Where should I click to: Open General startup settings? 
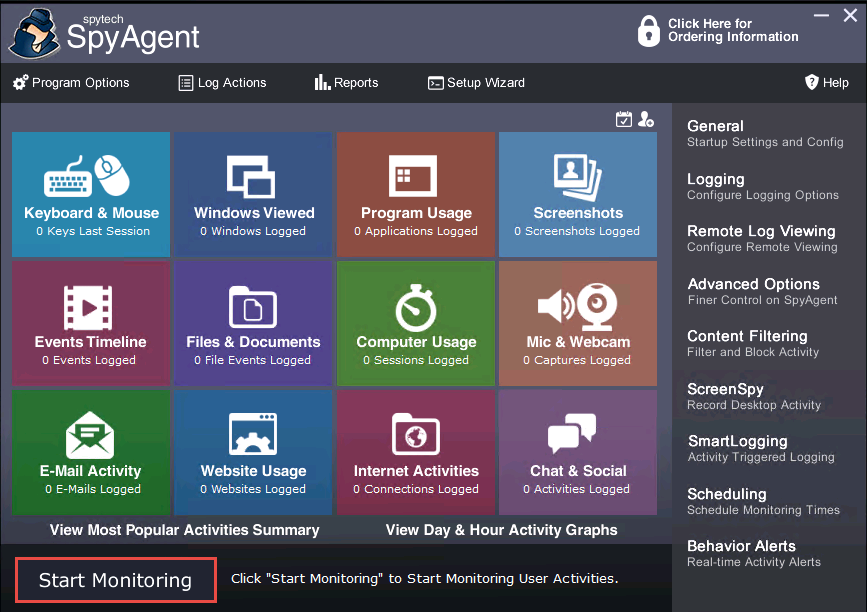coord(765,133)
